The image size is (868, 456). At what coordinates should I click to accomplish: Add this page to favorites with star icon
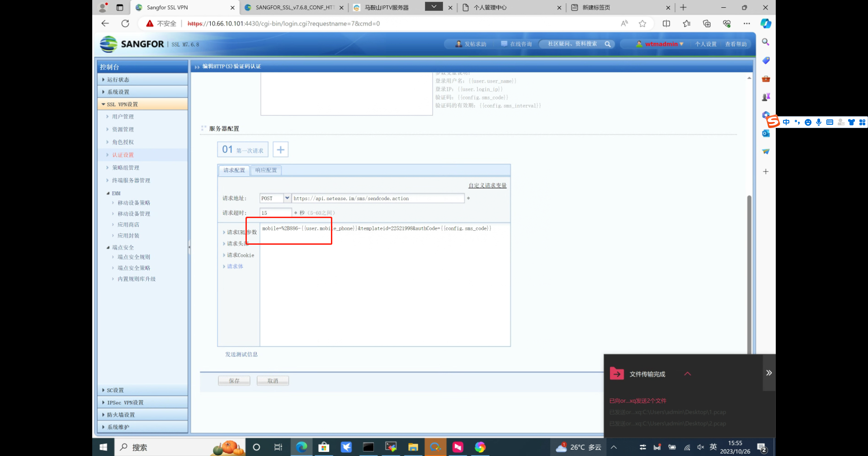(642, 24)
